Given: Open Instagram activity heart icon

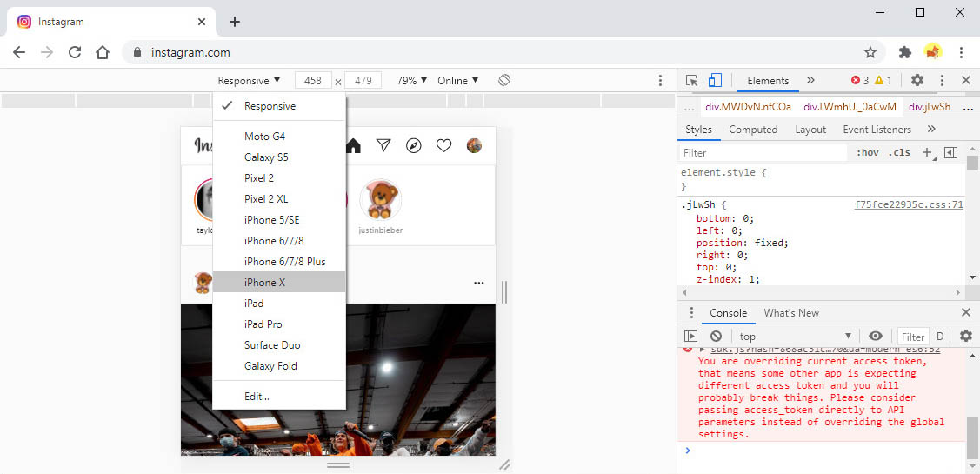Looking at the screenshot, I should tap(443, 146).
